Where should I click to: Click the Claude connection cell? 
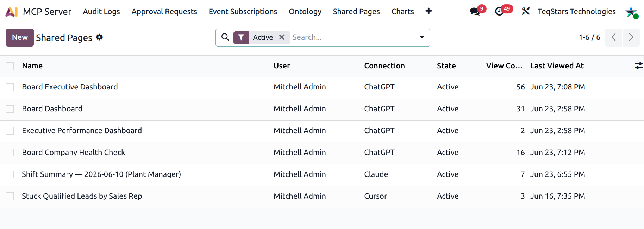click(376, 174)
